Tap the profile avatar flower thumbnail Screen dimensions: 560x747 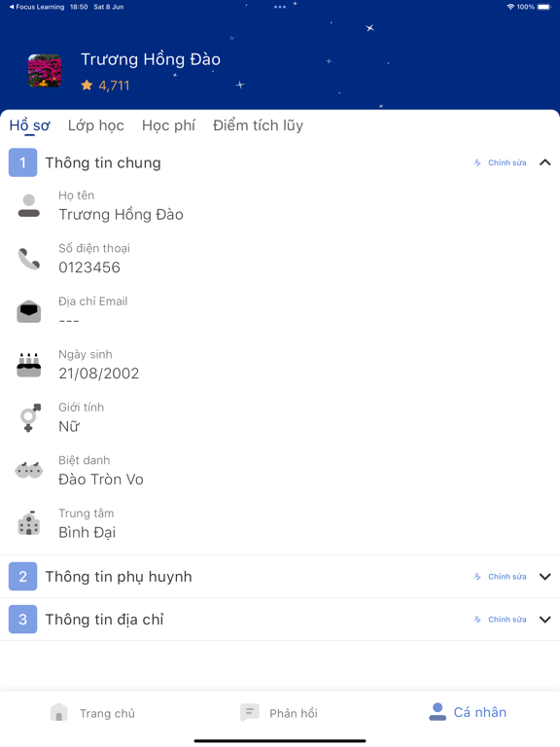(45, 71)
